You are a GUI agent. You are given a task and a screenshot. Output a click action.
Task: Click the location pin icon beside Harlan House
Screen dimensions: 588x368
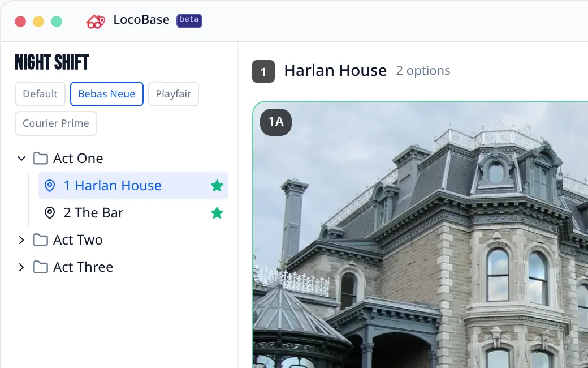[50, 186]
